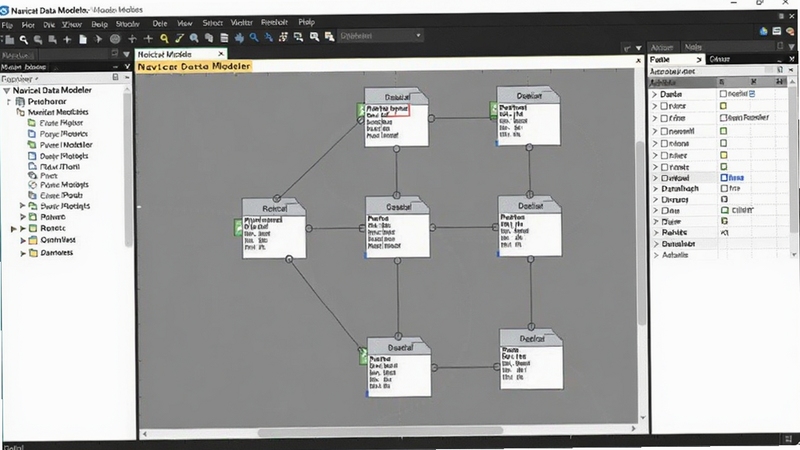Expand the OsmlnVast folder node

pyautogui.click(x=22, y=240)
